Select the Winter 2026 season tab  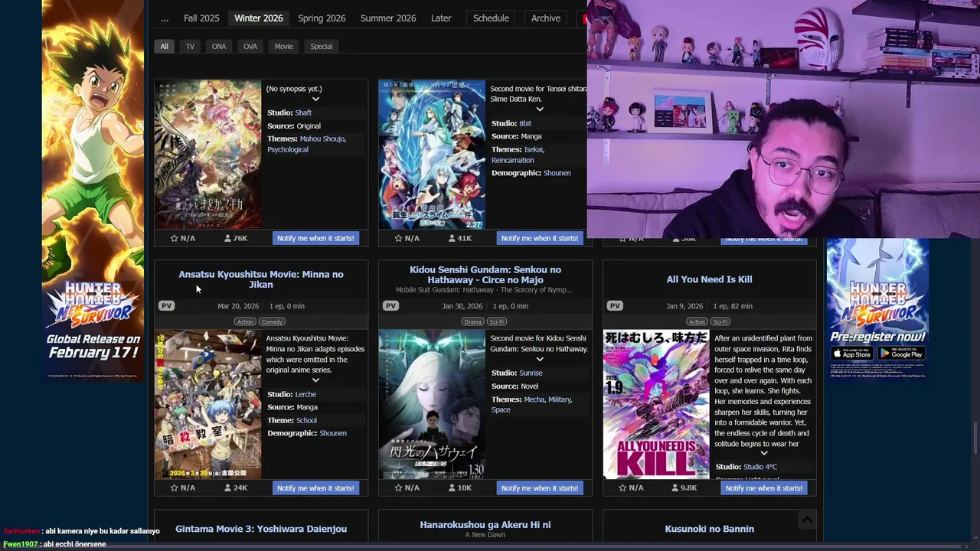pos(259,18)
